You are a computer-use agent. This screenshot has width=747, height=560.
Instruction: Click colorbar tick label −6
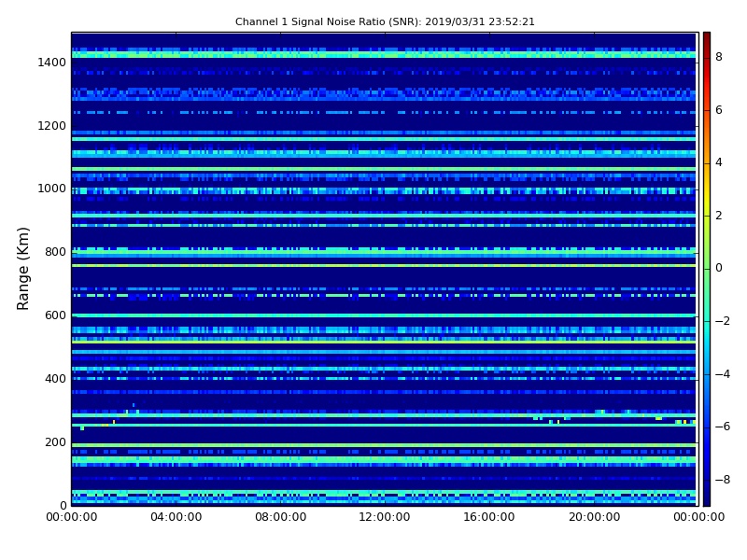(723, 427)
